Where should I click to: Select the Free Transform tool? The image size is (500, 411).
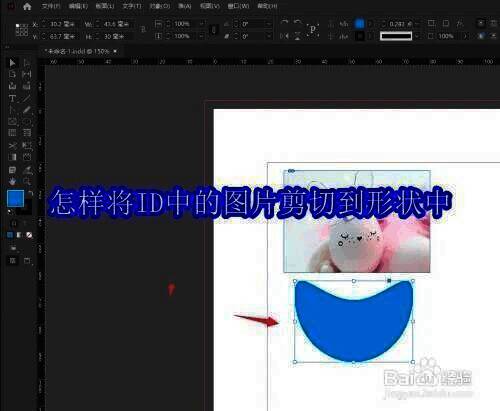click(x=27, y=146)
